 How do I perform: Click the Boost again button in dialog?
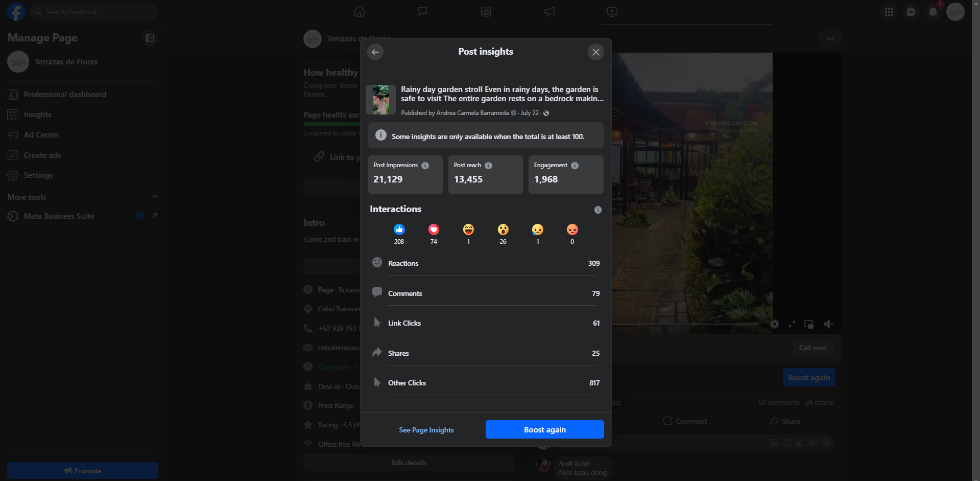click(545, 429)
